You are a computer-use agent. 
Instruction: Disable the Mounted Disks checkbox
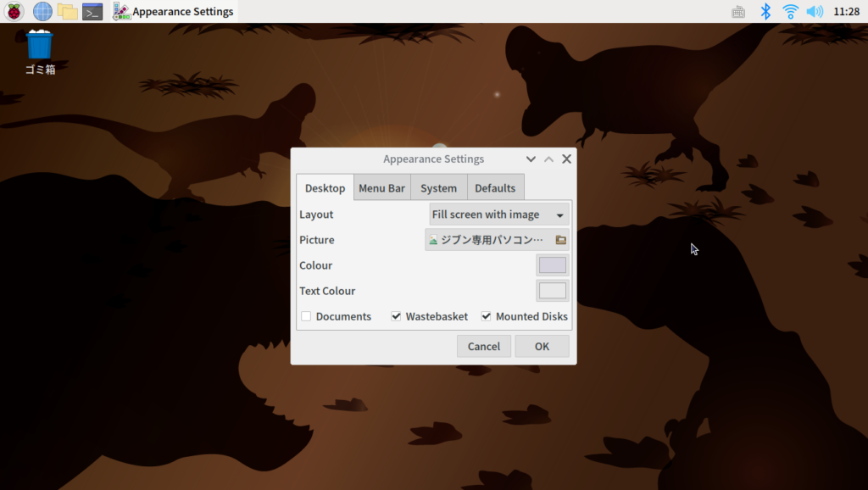(x=487, y=316)
